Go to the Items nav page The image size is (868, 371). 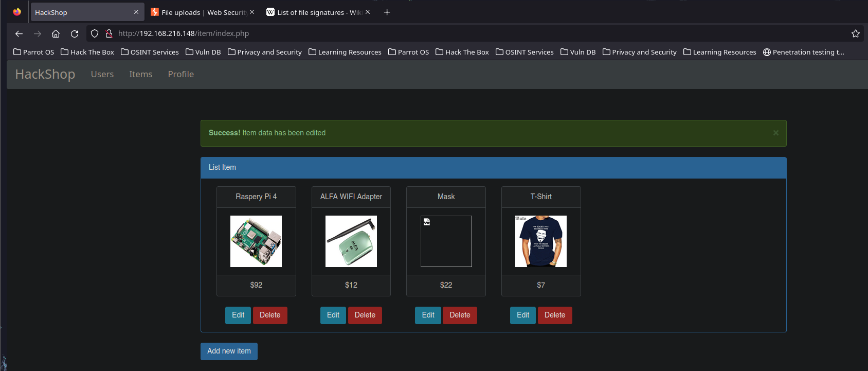tap(141, 74)
